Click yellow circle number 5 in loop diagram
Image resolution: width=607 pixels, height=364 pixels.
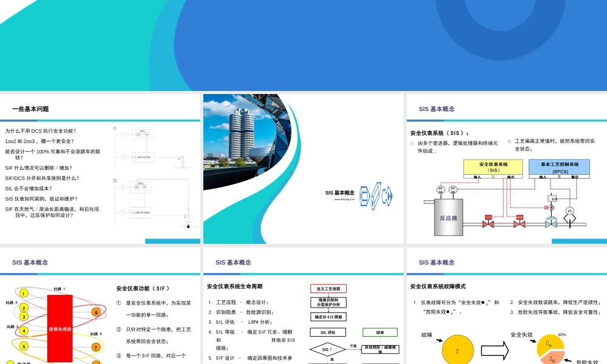click(x=24, y=346)
